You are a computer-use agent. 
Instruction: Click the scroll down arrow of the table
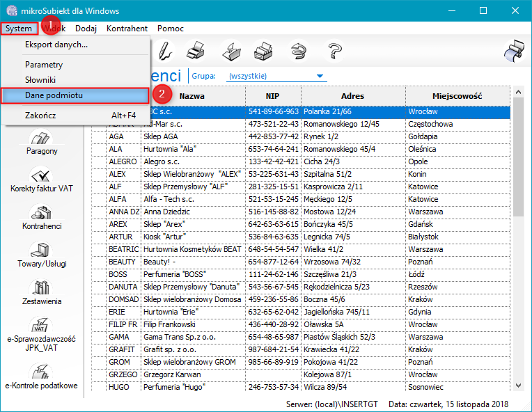(x=517, y=384)
